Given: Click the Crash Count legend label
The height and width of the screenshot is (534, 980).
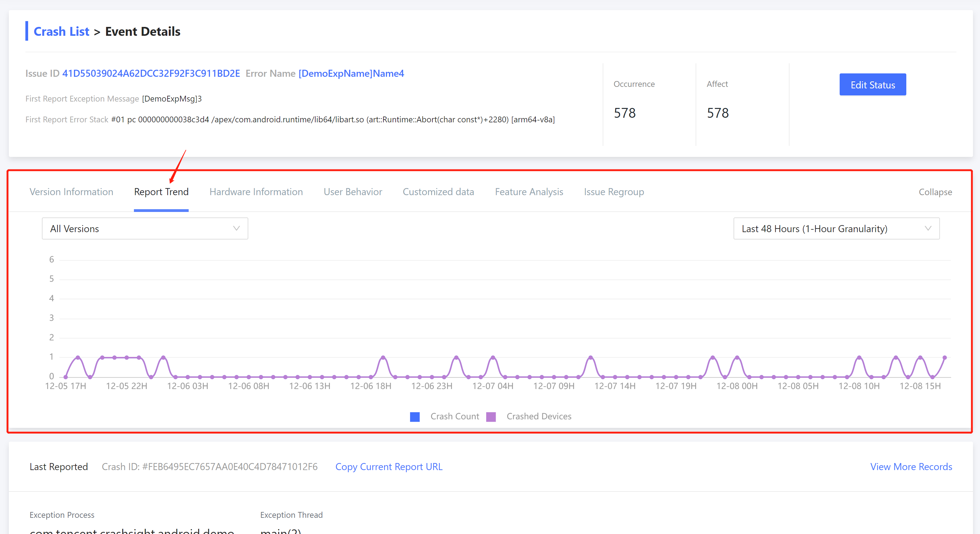Looking at the screenshot, I should [x=455, y=416].
